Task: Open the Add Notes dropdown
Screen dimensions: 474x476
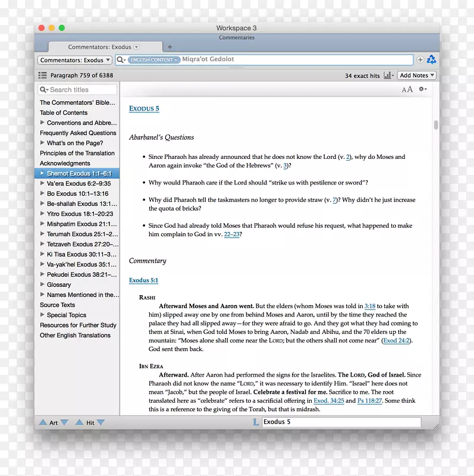Action: click(417, 76)
